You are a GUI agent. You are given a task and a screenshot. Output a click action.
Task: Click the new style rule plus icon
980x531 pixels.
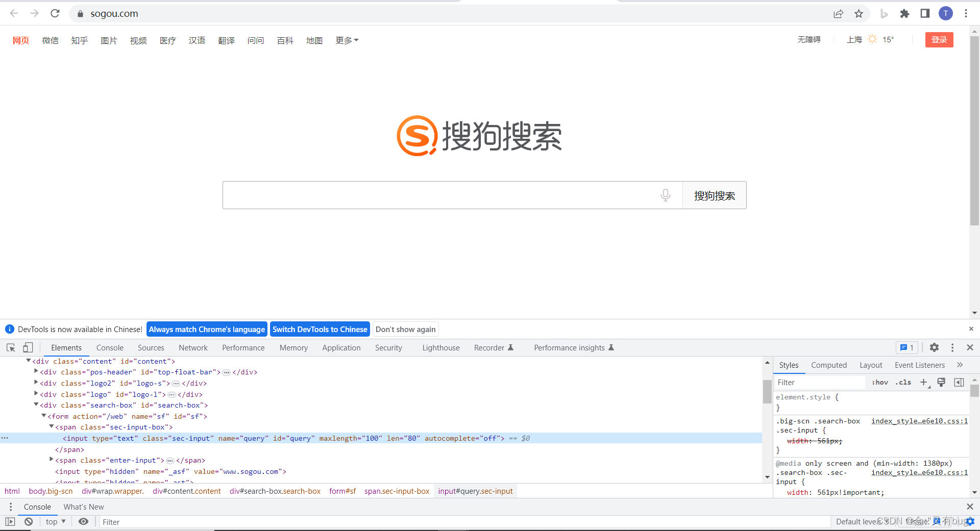(924, 382)
